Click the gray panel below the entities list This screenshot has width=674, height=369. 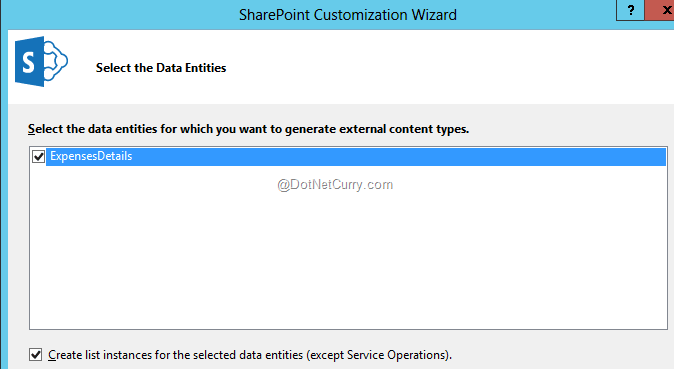pos(348,339)
